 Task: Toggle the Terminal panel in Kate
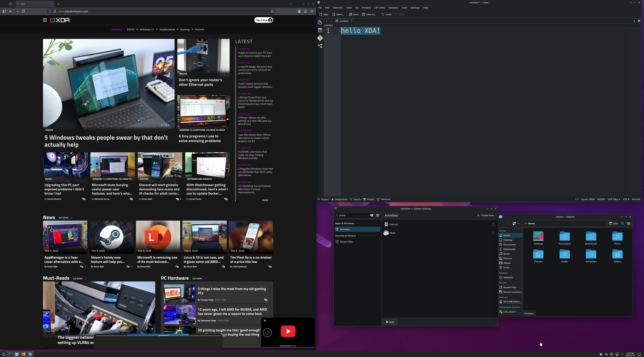383,199
